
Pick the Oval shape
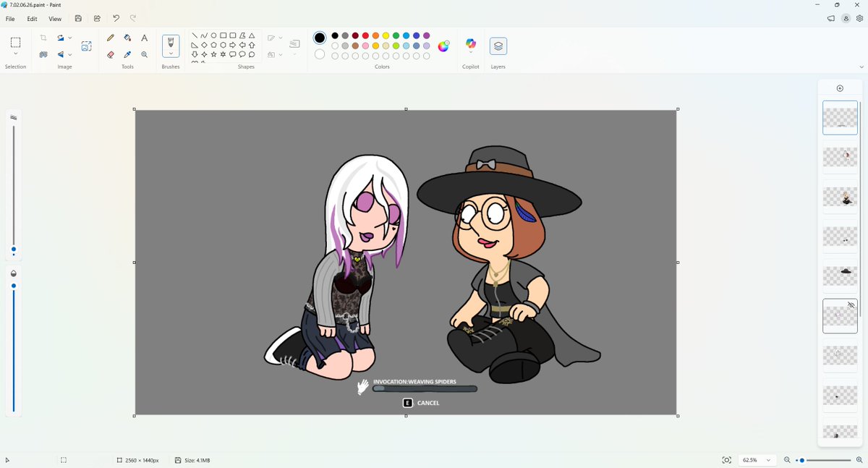(x=213, y=35)
